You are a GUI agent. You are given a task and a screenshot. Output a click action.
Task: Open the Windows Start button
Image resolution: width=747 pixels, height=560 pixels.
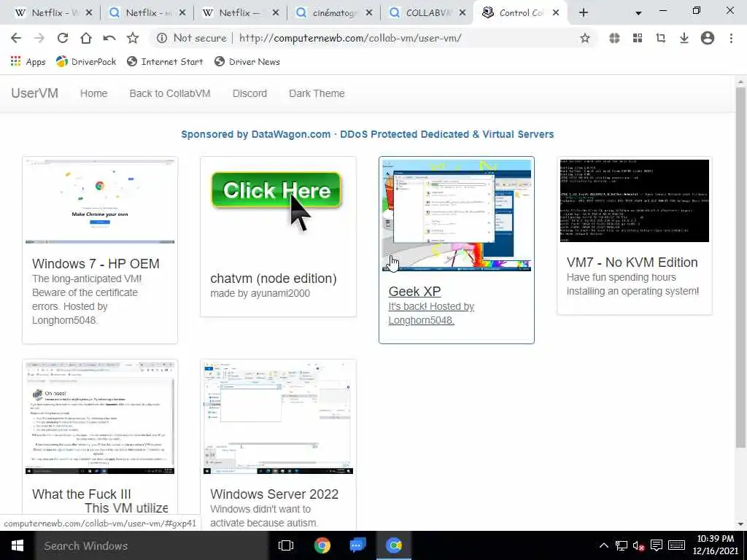click(18, 545)
